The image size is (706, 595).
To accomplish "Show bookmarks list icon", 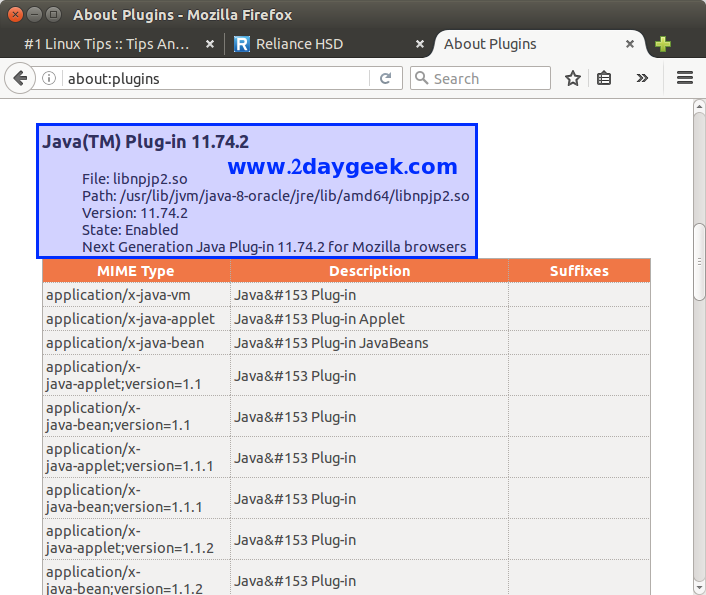I will coord(604,78).
